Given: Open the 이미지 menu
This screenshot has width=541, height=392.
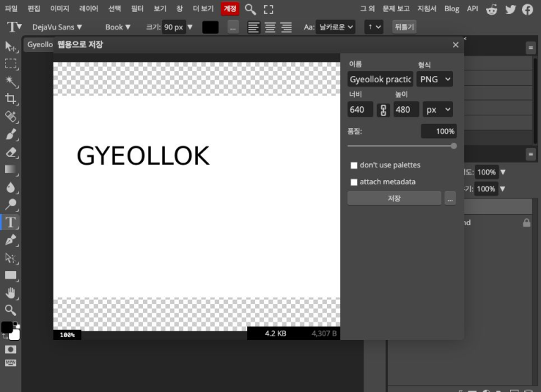Looking at the screenshot, I should [60, 8].
